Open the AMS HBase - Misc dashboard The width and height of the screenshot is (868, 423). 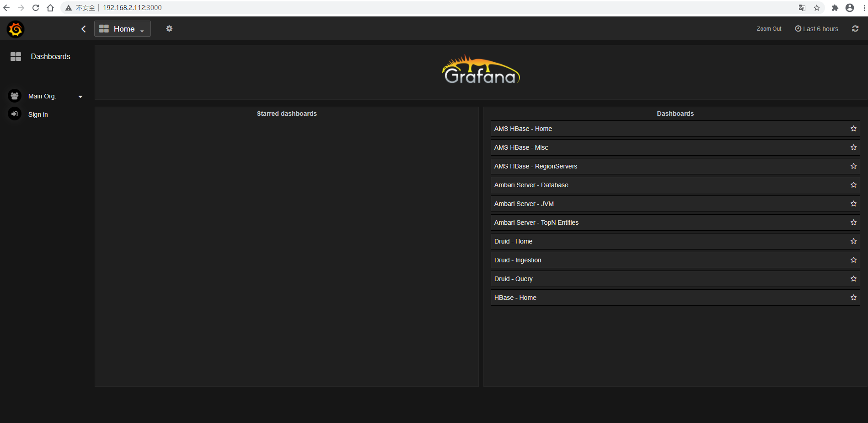coord(675,147)
